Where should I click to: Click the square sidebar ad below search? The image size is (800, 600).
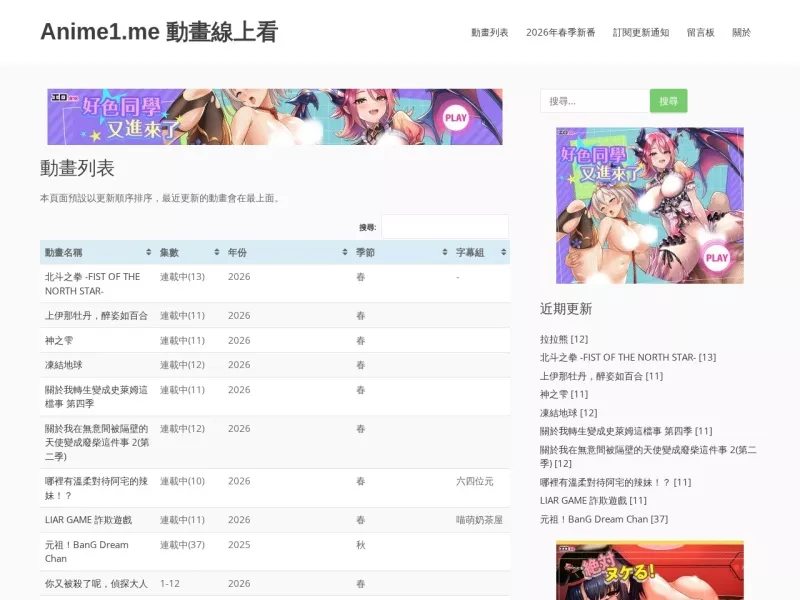coord(649,206)
